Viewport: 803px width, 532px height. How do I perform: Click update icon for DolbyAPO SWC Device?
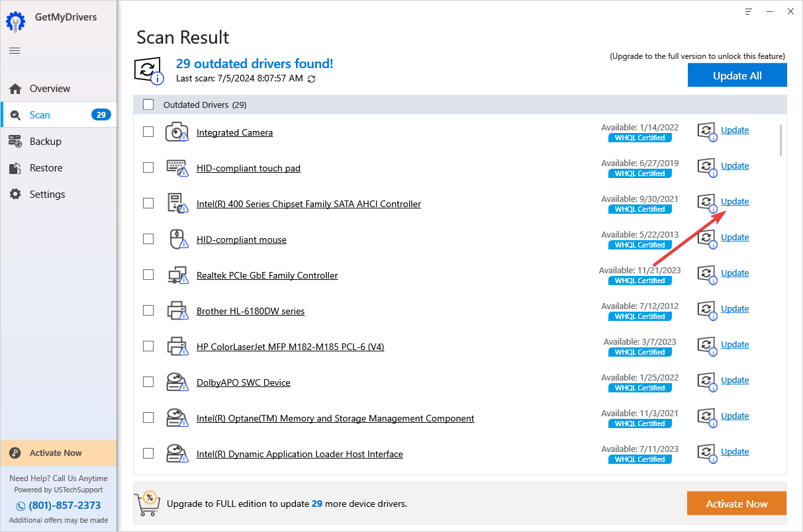pos(708,382)
